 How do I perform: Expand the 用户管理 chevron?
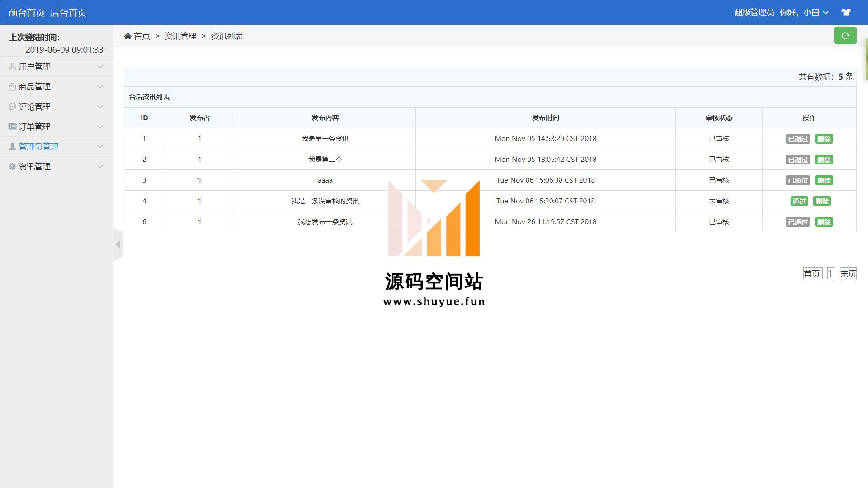pos(100,66)
